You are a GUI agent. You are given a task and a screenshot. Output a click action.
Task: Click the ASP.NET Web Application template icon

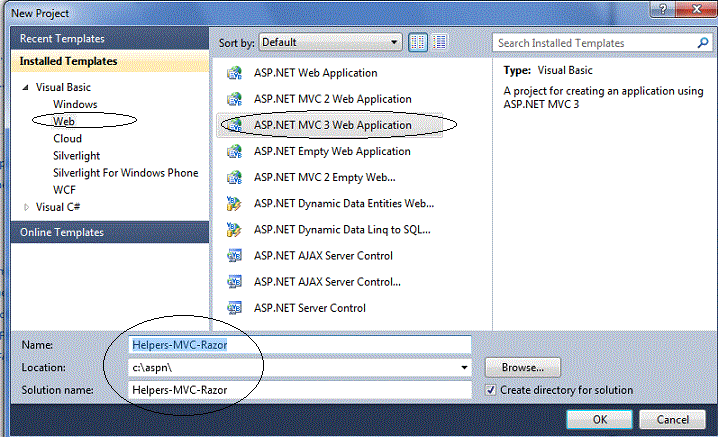[234, 73]
